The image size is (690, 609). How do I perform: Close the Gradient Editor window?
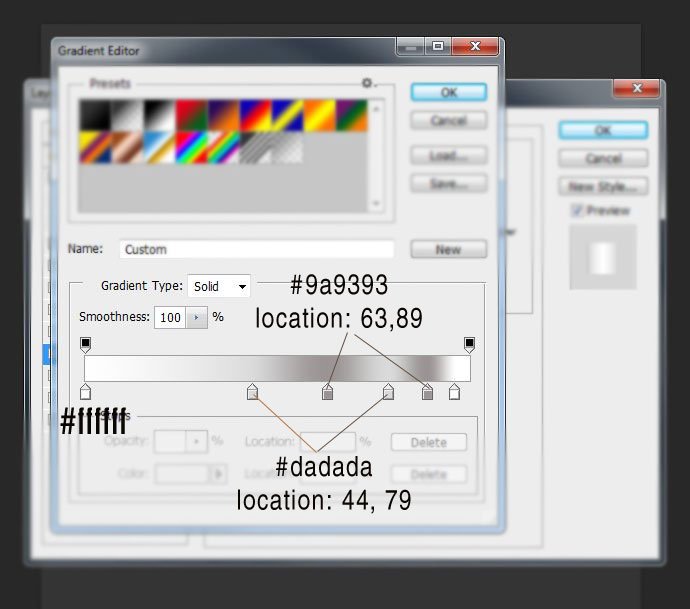475,46
